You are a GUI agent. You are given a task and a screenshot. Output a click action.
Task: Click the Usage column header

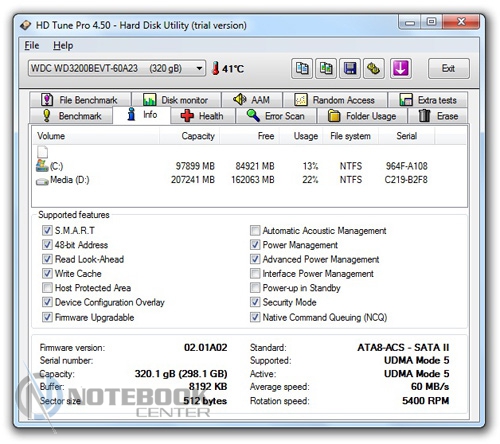point(301,136)
